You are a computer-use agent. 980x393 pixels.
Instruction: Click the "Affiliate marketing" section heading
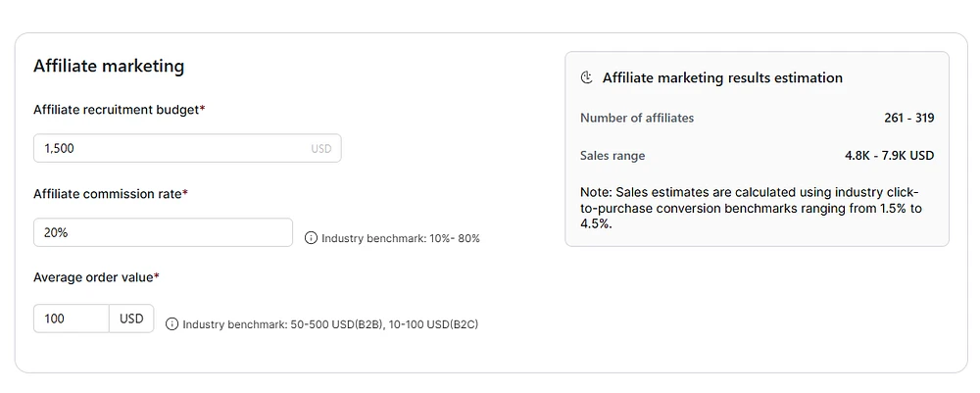point(109,66)
